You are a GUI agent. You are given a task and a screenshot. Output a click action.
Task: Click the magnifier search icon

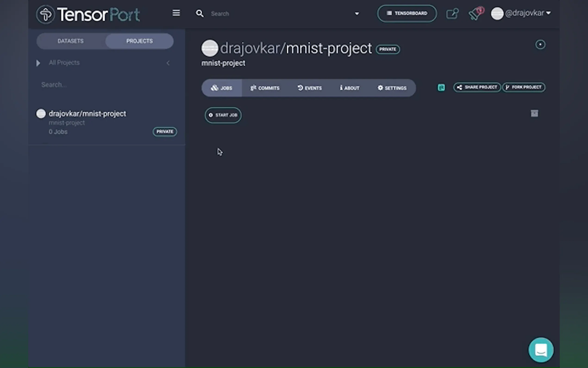(x=200, y=14)
